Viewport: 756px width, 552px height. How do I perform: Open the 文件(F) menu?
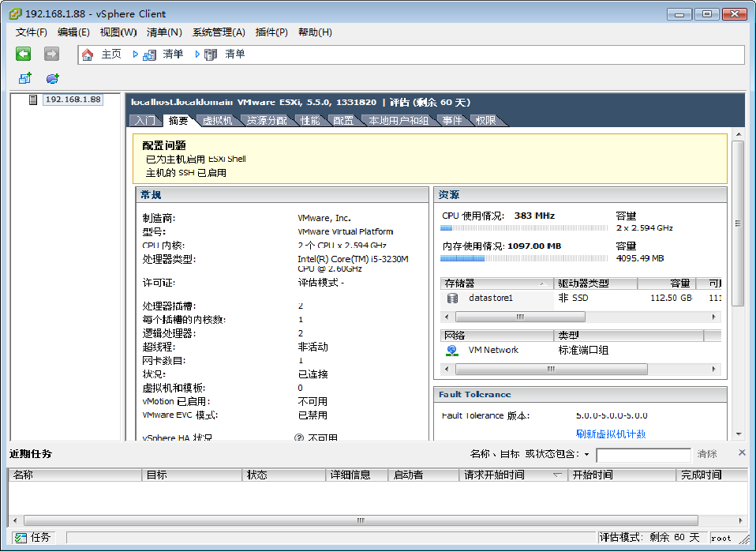coord(31,32)
